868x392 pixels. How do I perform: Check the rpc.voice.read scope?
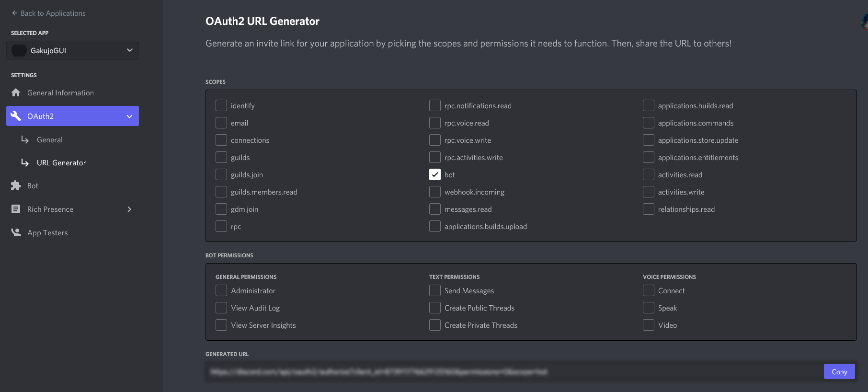pos(435,123)
